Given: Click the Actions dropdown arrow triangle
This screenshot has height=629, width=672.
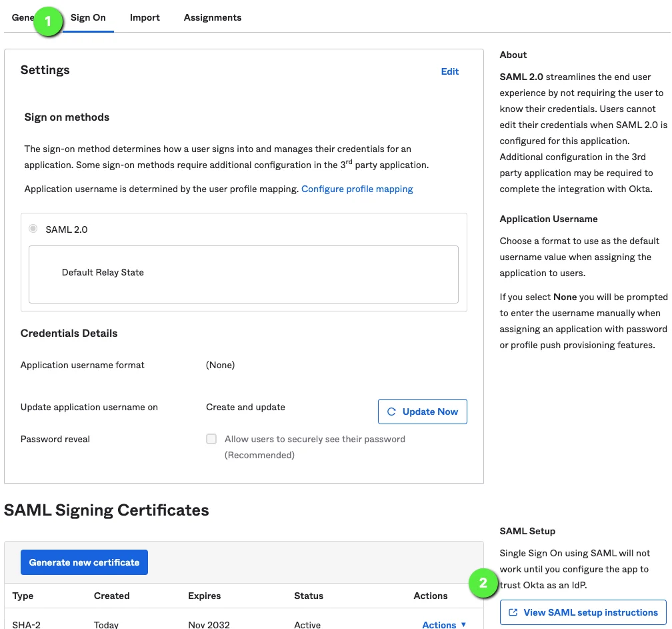Looking at the screenshot, I should pos(463,624).
